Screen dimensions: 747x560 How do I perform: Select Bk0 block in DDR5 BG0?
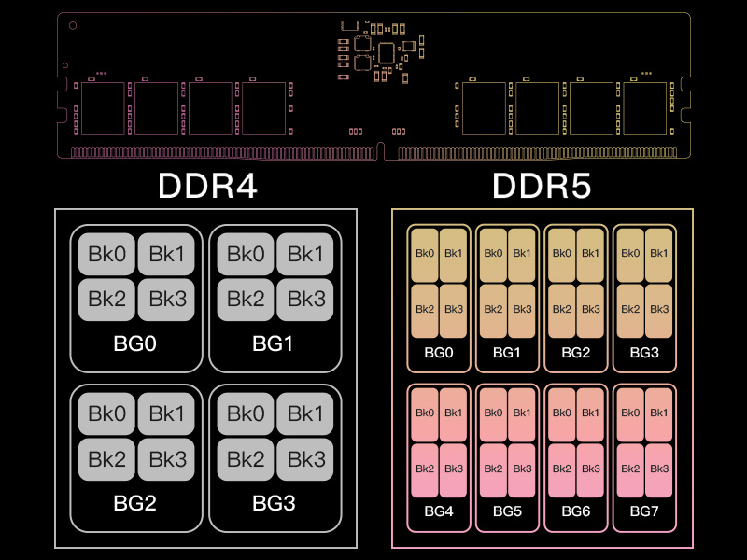(425, 255)
